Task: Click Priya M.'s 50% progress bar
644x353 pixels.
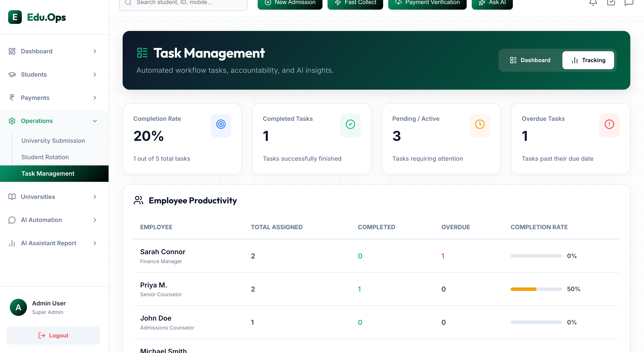Action: 536,289
